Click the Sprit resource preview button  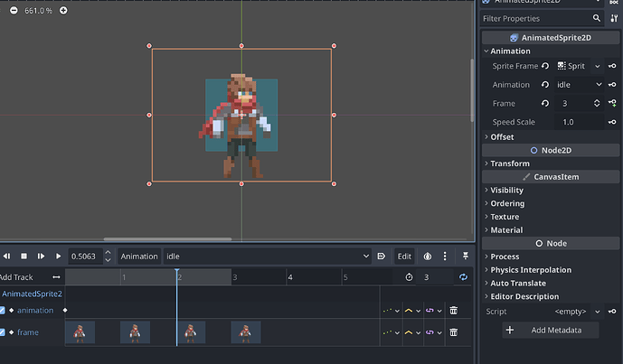[x=571, y=66]
